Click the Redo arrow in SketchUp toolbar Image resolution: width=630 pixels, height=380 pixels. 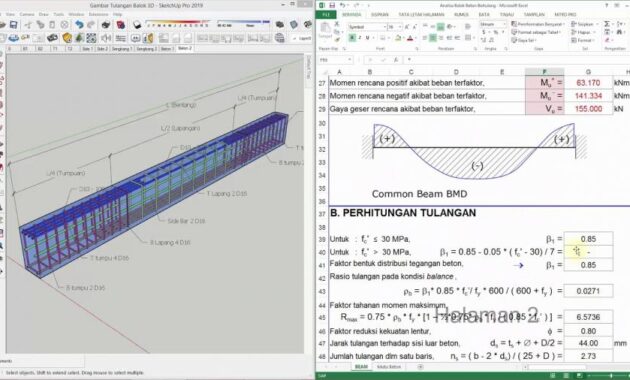91,25
